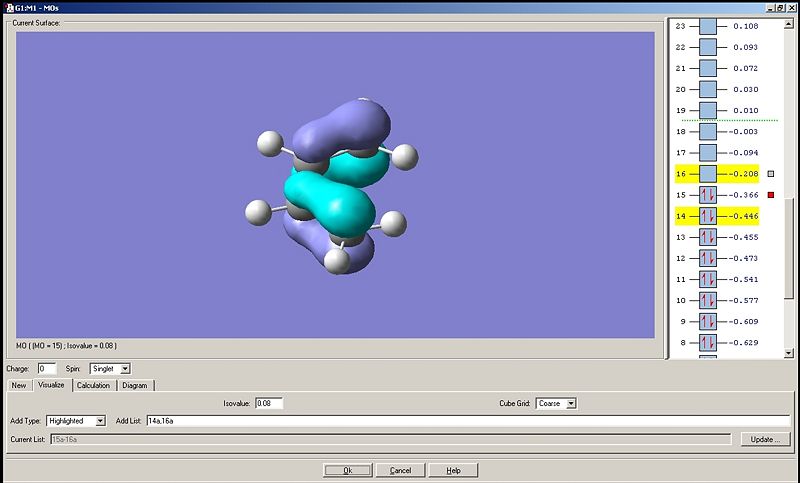Select the orbital 20 occupancy box

pyautogui.click(x=708, y=89)
